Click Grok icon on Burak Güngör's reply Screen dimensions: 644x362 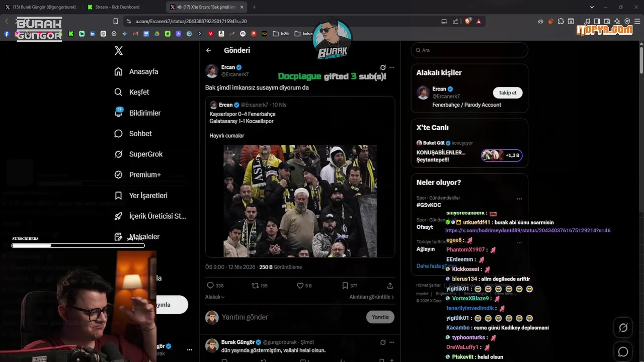383,342
